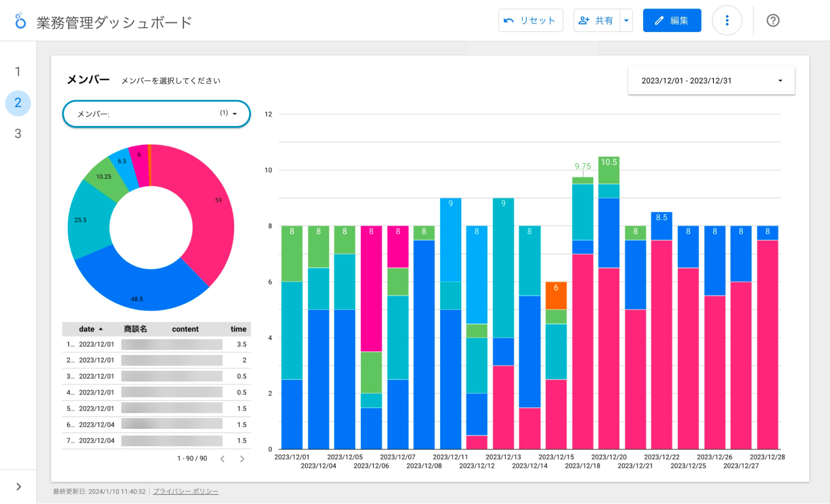The width and height of the screenshot is (830, 504).
Task: Open the プライバシー ポリシー link
Action: [x=185, y=492]
